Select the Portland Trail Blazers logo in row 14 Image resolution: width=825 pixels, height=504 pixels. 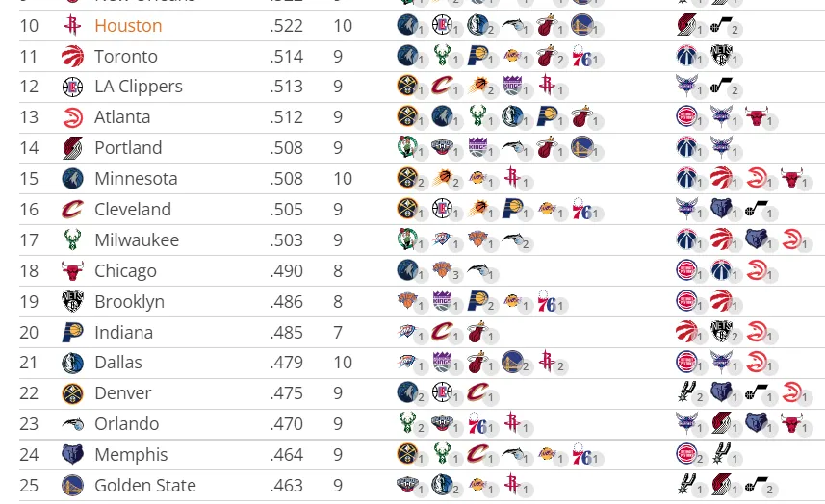[72, 148]
